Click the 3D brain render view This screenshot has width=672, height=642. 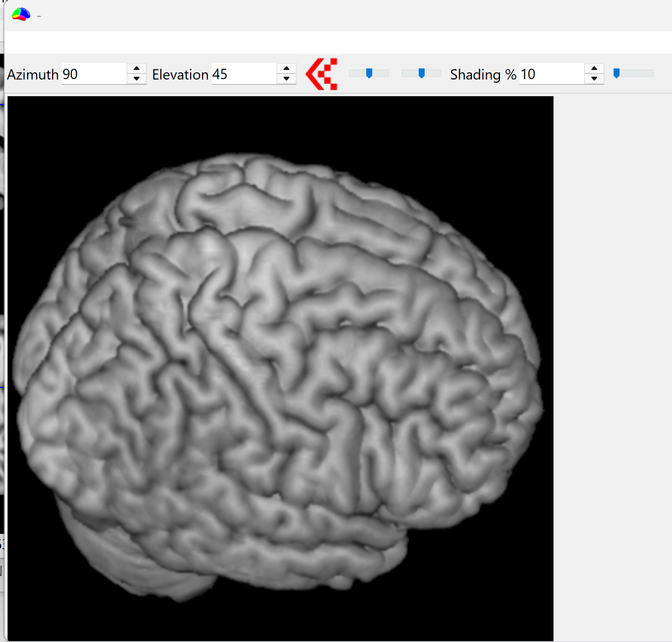click(280, 368)
